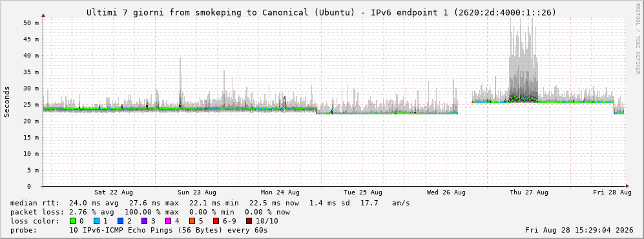Click the Mon 24 Aug axis label
This screenshot has height=239, width=644.
(280, 192)
